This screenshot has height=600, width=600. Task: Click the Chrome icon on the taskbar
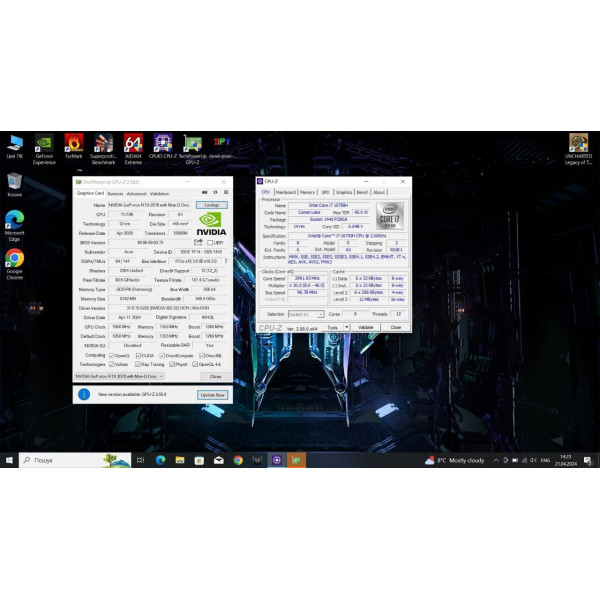coord(238,460)
